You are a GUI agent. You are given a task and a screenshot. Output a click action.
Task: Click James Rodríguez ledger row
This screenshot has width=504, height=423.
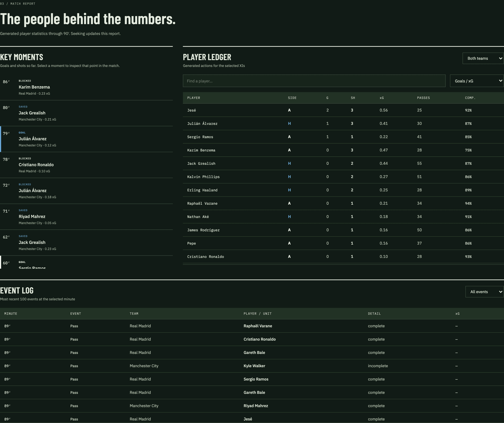[x=343, y=230]
